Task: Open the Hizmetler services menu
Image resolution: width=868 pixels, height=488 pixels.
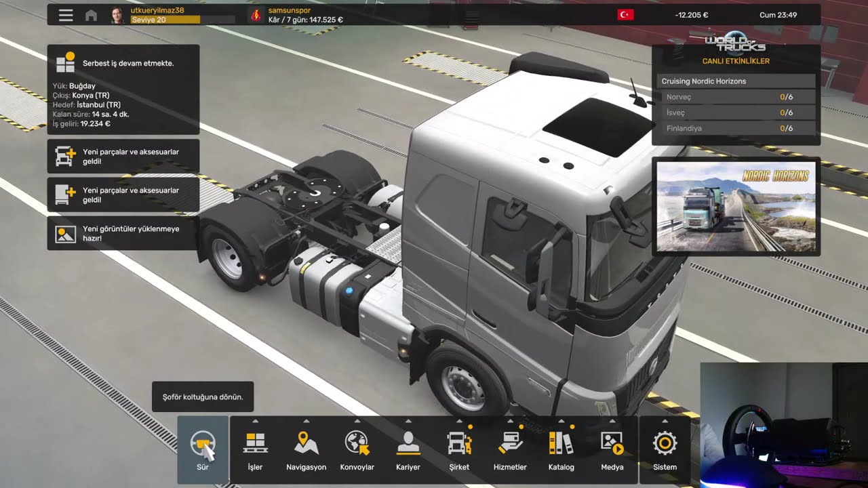Action: pyautogui.click(x=510, y=450)
